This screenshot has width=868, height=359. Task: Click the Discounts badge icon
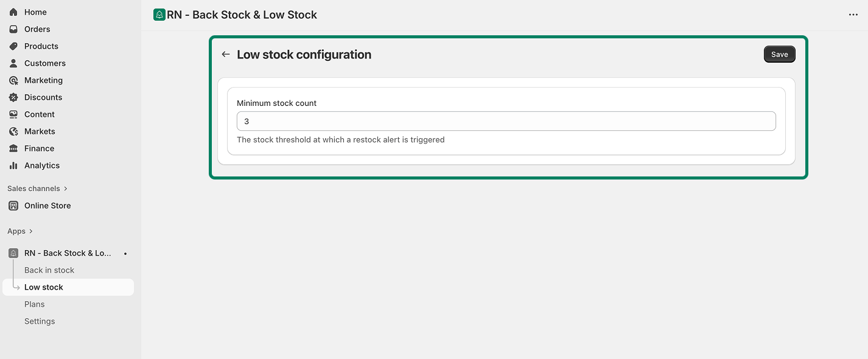(13, 97)
